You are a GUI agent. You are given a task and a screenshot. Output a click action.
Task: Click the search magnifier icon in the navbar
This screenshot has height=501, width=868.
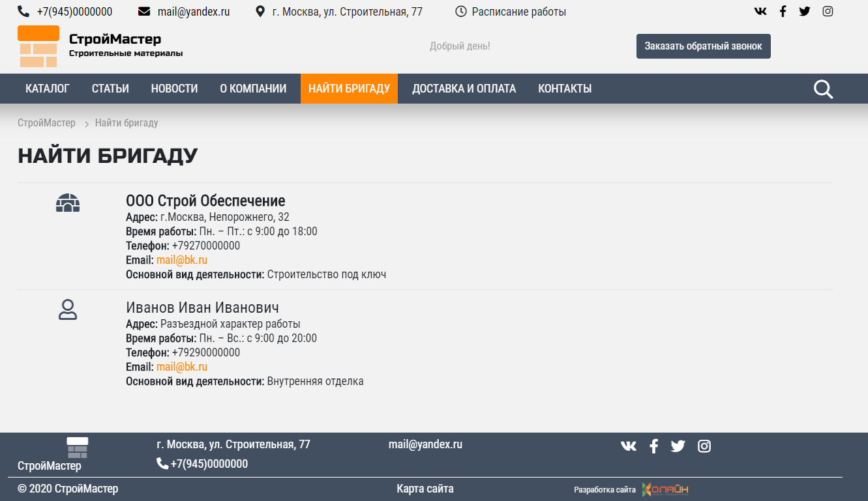[823, 89]
